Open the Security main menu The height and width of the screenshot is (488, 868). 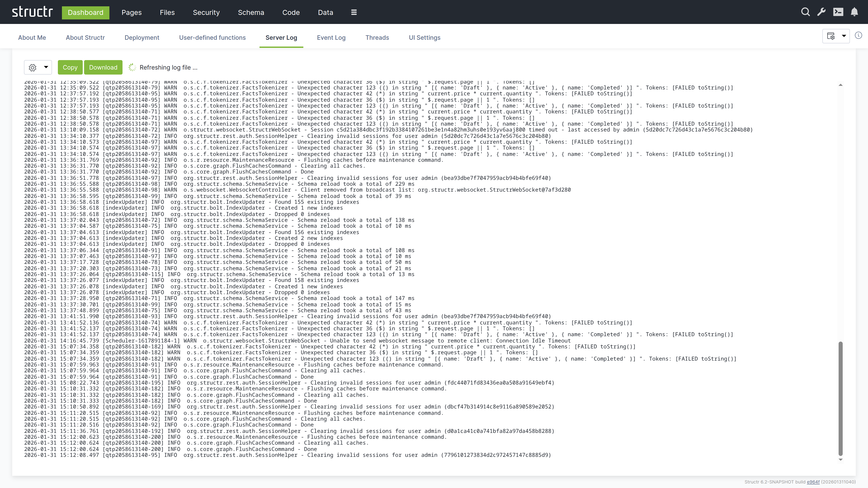[206, 12]
